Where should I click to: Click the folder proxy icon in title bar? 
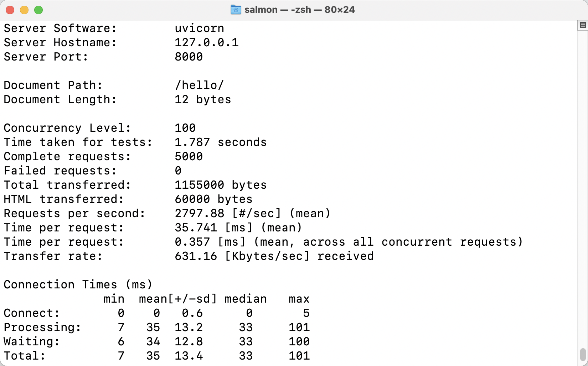(x=236, y=10)
